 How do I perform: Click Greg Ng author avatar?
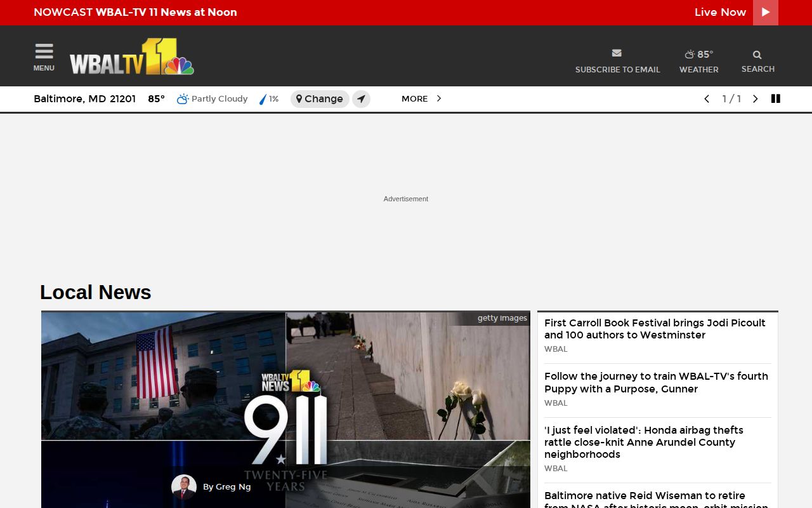184,487
